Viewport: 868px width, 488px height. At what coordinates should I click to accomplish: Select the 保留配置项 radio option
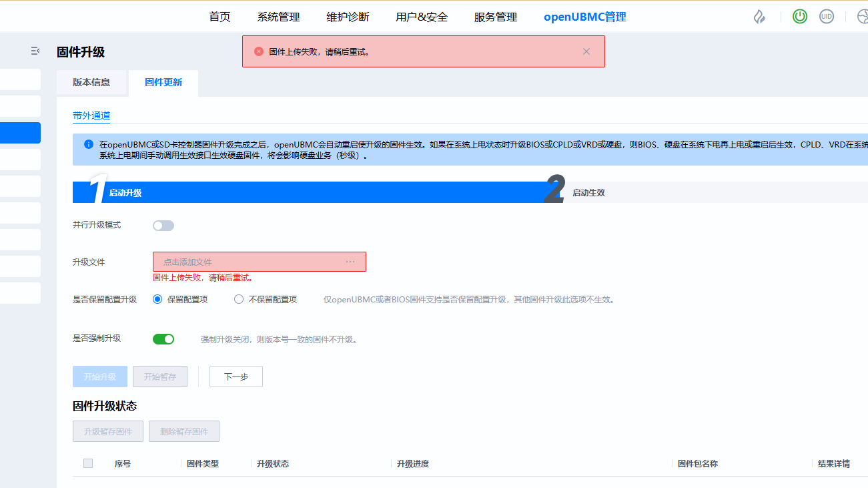coord(157,300)
